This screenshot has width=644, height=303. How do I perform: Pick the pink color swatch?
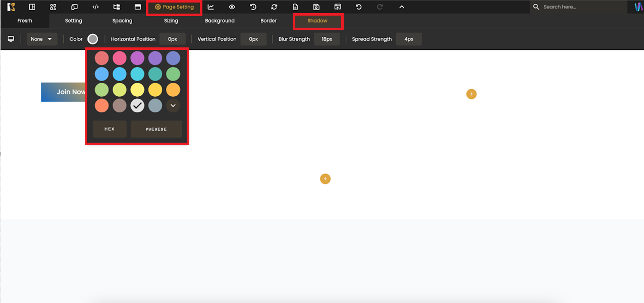click(120, 58)
